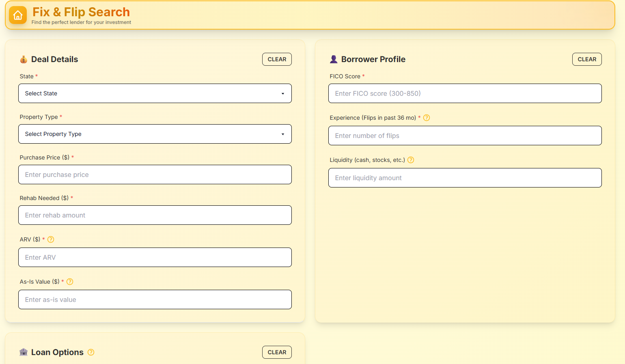The image size is (625, 364).
Task: Click the money bag icon beside Deal Details
Action: pos(24,59)
